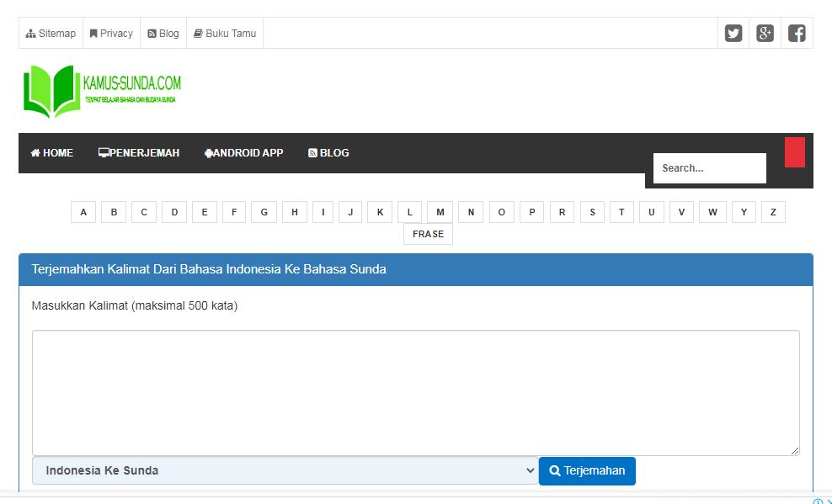
Task: Select the letter Z dictionary button
Action: (x=773, y=212)
